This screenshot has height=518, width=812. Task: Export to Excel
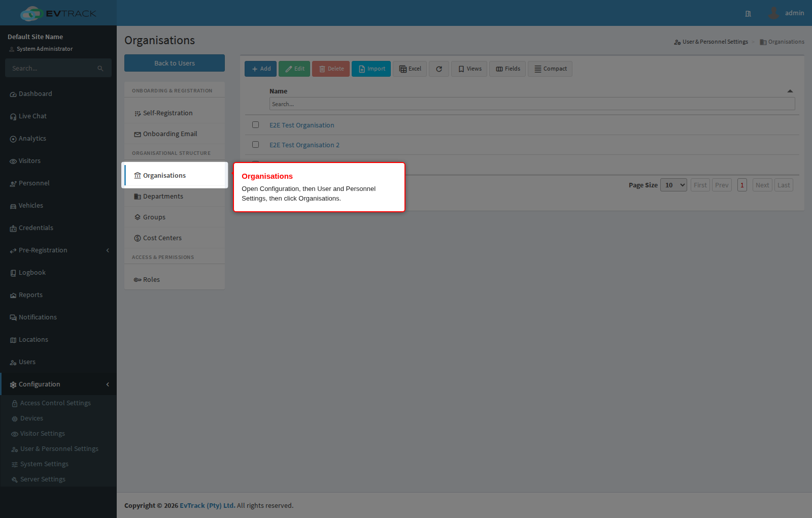click(x=410, y=69)
